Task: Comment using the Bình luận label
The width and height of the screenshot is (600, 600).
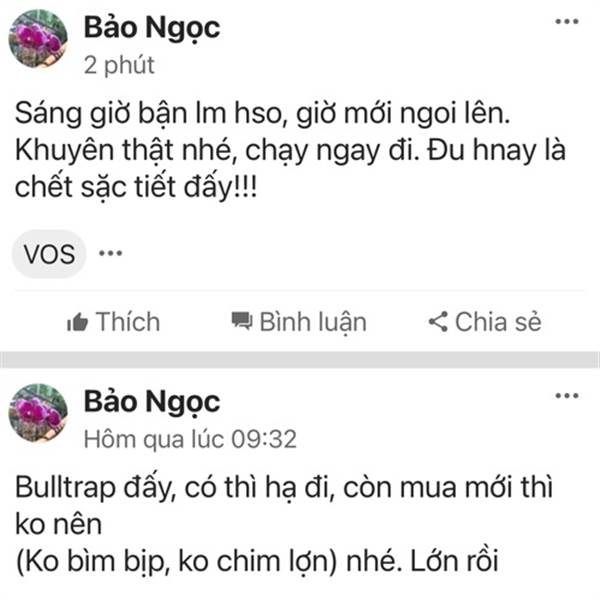Action: click(313, 322)
